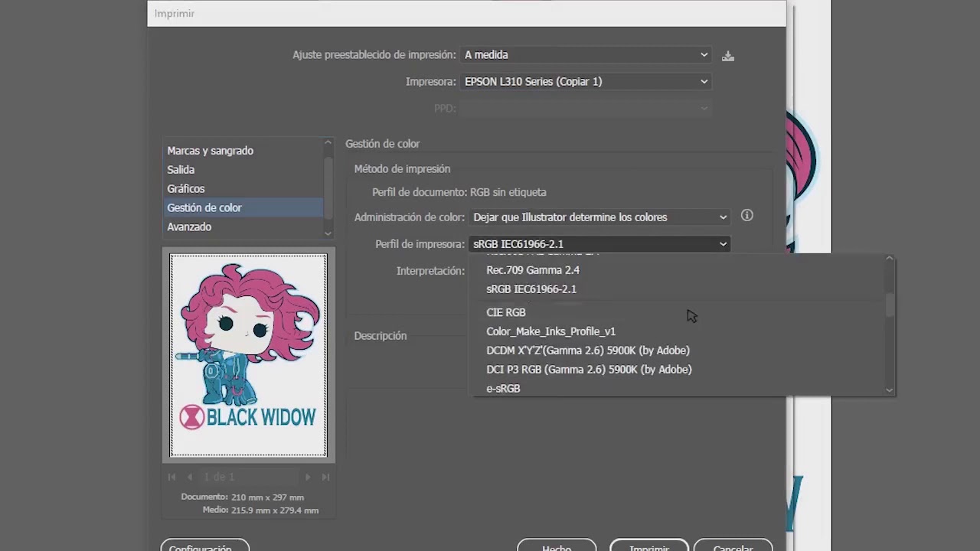Select Gráficos category

[x=243, y=189]
